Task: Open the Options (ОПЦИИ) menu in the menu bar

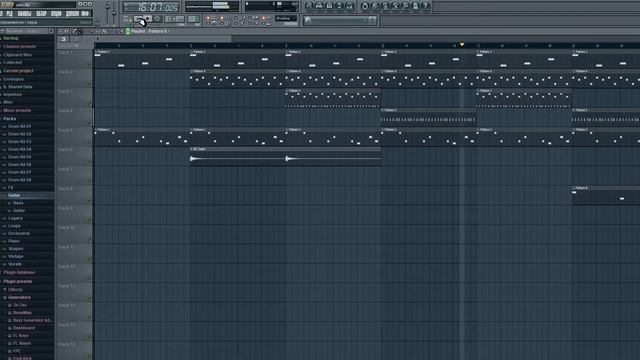Action: point(56,13)
